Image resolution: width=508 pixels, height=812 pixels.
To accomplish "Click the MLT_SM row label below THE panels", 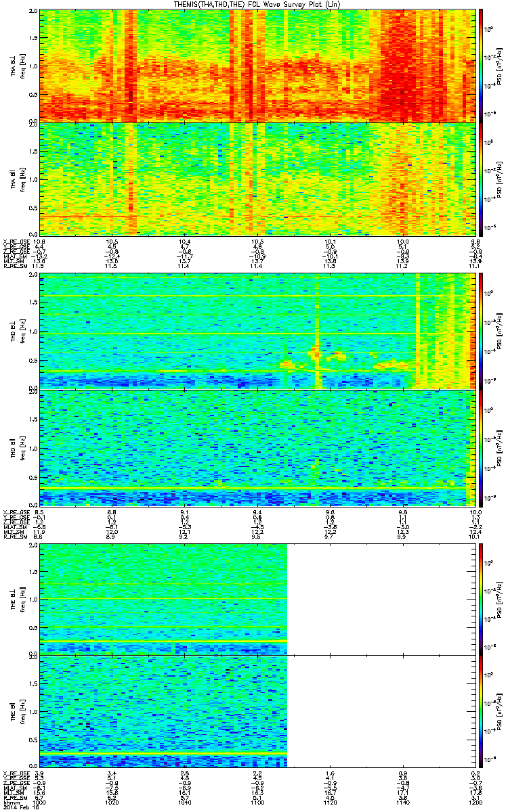I will click(x=12, y=793).
